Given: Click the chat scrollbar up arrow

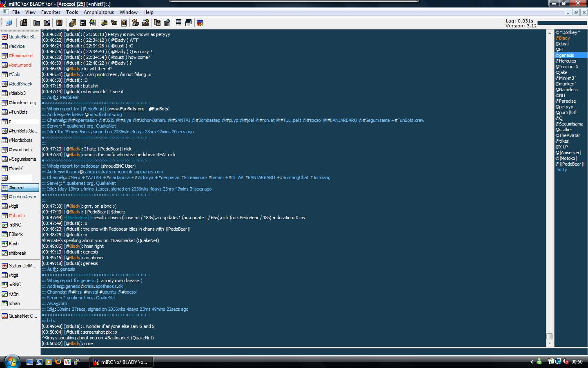Looking at the screenshot, I should pyautogui.click(x=550, y=32).
